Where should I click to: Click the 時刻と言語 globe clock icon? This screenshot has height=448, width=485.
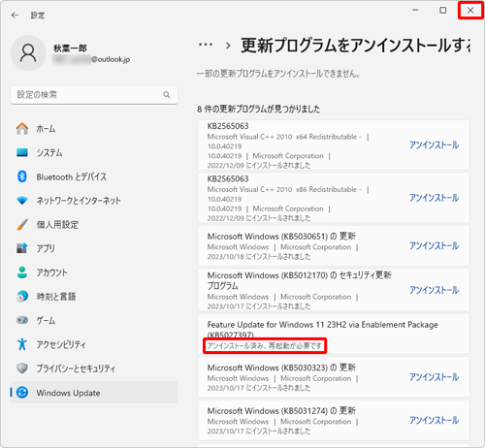pyautogui.click(x=22, y=296)
